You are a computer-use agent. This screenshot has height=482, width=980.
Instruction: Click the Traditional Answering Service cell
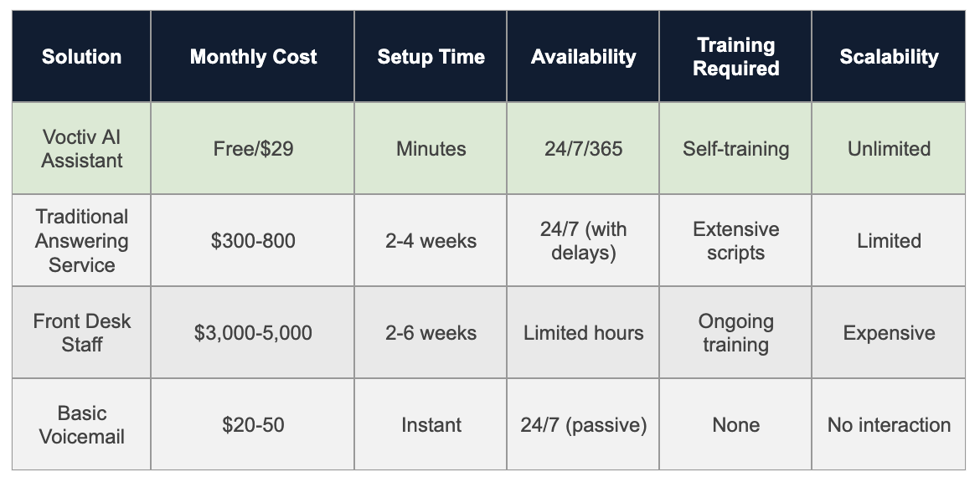pyautogui.click(x=82, y=241)
